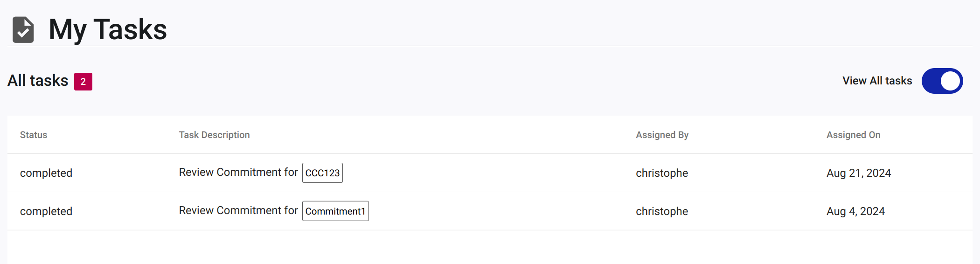Click the My Tasks page heading
Image resolution: width=980 pixels, height=264 pixels.
tap(108, 29)
